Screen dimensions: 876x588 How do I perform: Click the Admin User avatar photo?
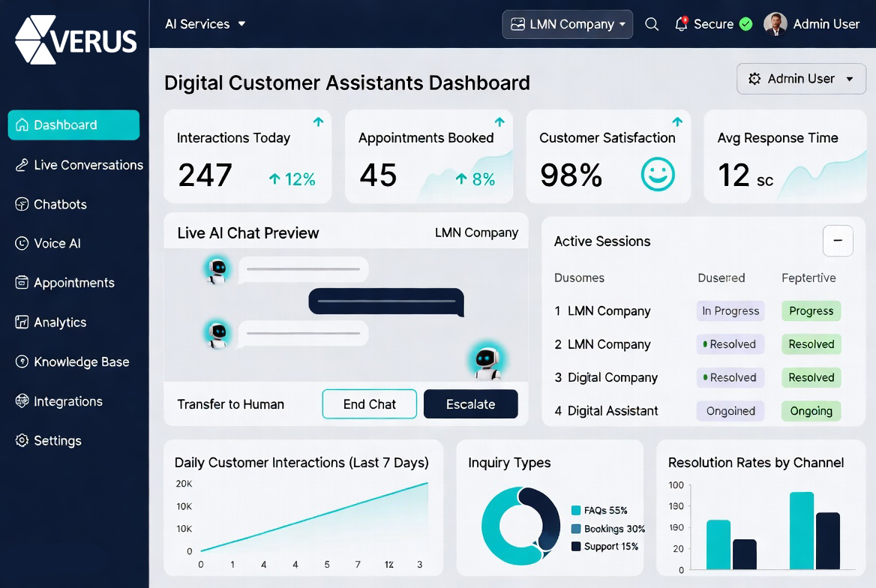pos(775,24)
